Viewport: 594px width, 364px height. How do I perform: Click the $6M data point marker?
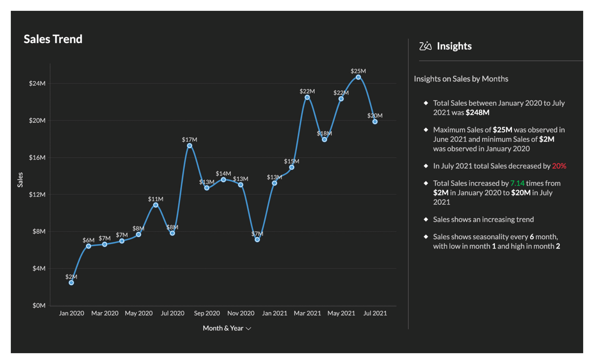pos(88,246)
